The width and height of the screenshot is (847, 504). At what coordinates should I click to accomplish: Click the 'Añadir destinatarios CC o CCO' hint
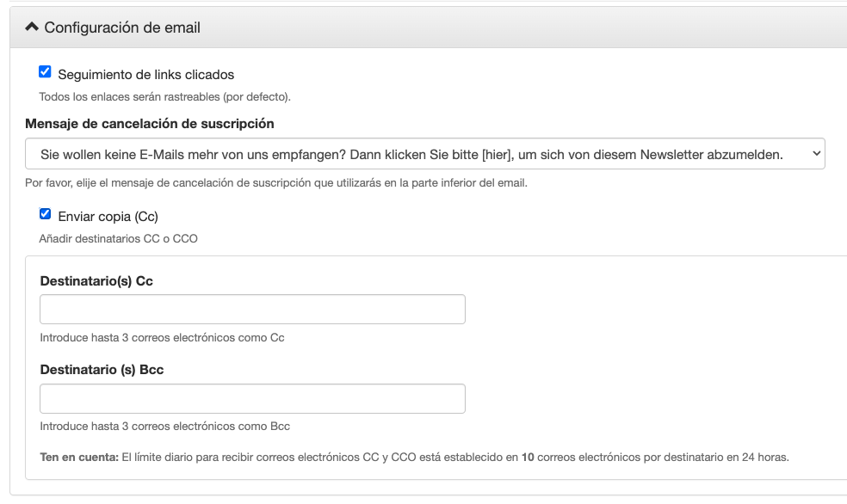(118, 238)
